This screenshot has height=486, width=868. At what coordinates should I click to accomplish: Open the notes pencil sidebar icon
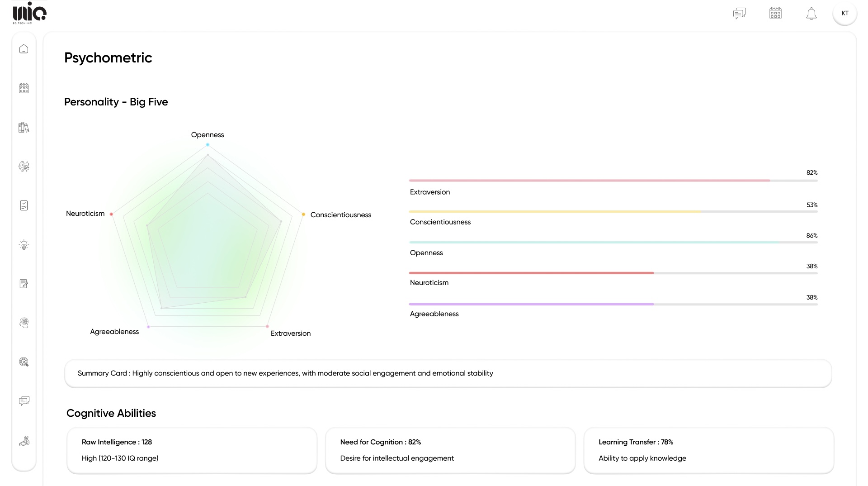tap(24, 284)
